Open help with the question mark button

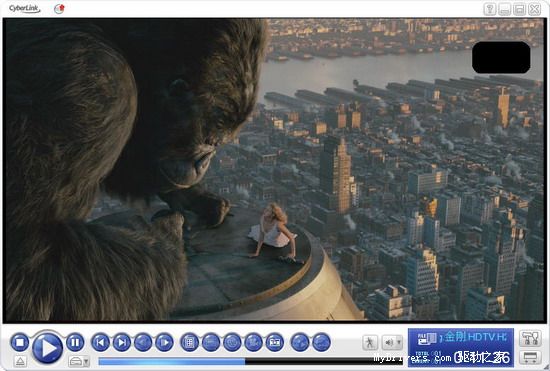pos(490,9)
